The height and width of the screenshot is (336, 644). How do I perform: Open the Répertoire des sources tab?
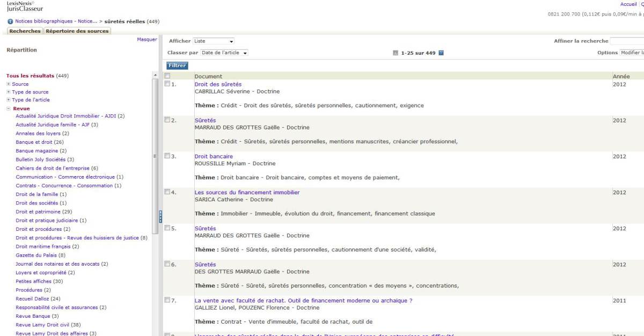tap(77, 31)
